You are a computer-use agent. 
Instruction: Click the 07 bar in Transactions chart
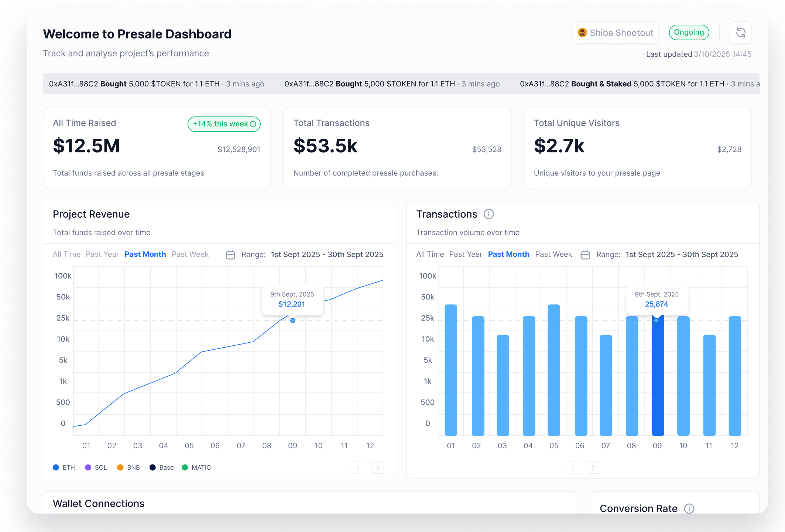(606, 385)
